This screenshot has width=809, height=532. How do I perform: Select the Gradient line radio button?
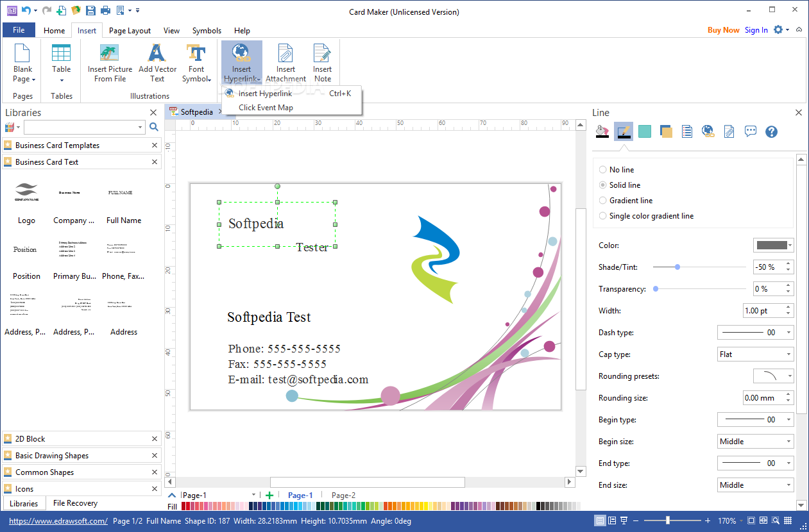click(x=602, y=201)
